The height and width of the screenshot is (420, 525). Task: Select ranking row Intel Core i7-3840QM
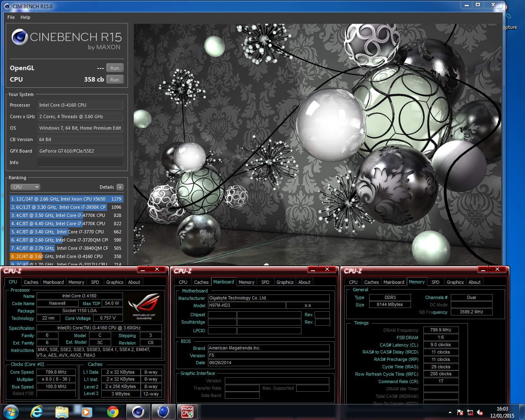tap(66, 248)
